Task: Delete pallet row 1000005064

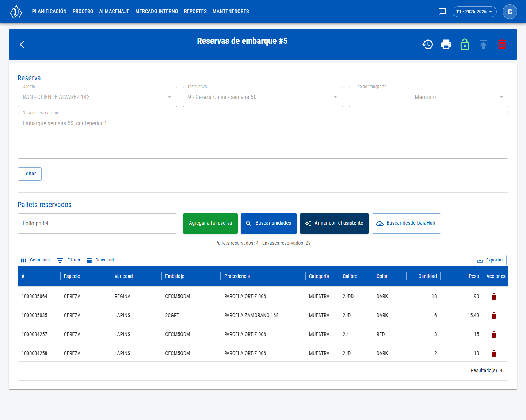Action: pos(494,297)
